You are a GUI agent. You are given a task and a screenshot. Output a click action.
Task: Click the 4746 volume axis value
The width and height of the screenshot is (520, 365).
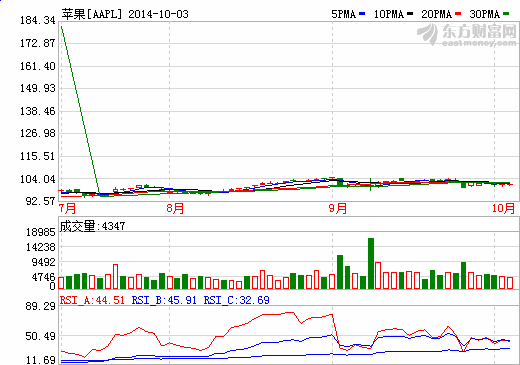[43, 277]
